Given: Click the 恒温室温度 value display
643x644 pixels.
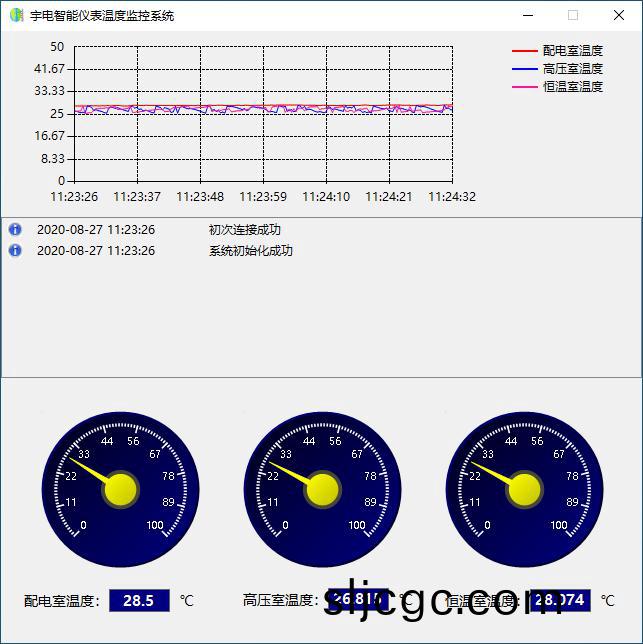Looking at the screenshot, I should pos(560,600).
